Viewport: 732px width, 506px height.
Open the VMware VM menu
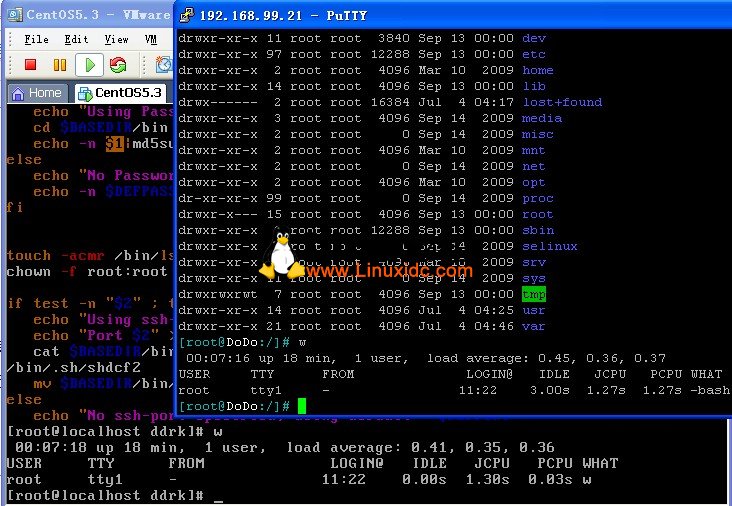coord(151,39)
